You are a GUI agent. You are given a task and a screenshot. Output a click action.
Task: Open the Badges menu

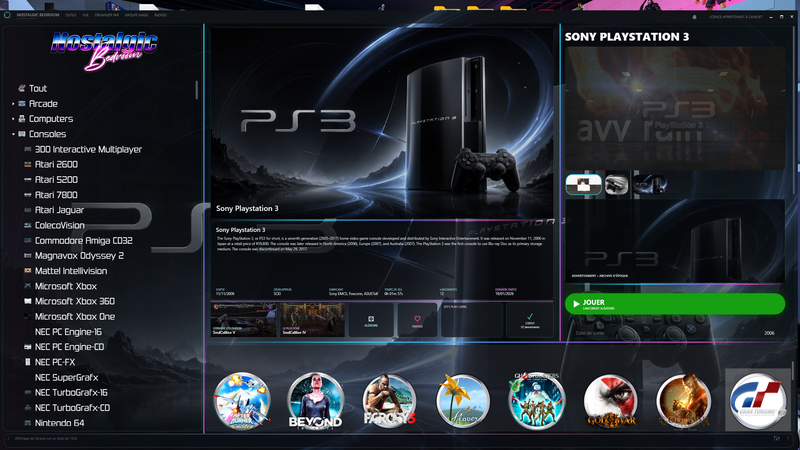(161, 15)
